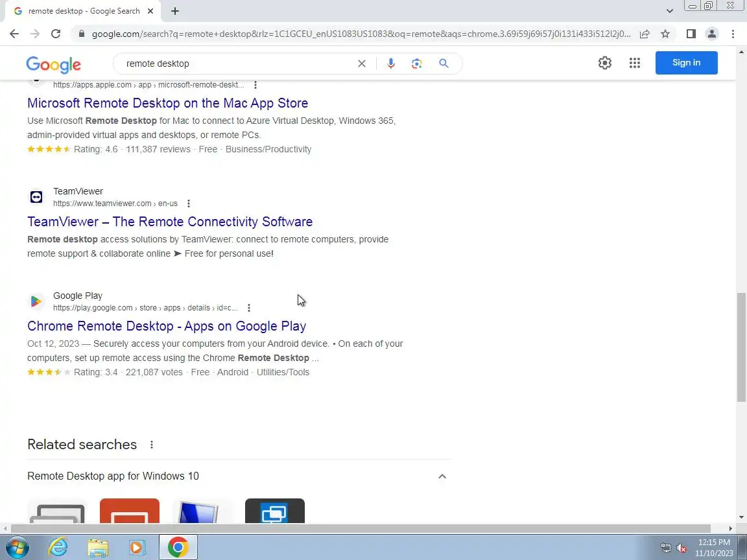The image size is (747, 560).
Task: Toggle the Chrome side panel
Action: pyautogui.click(x=691, y=34)
